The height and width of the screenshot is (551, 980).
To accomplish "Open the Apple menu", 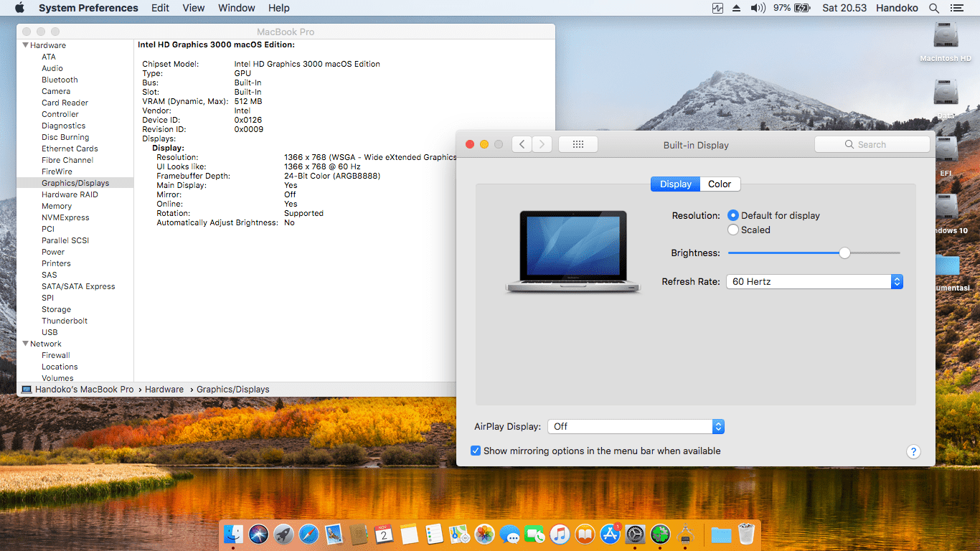I will tap(19, 8).
